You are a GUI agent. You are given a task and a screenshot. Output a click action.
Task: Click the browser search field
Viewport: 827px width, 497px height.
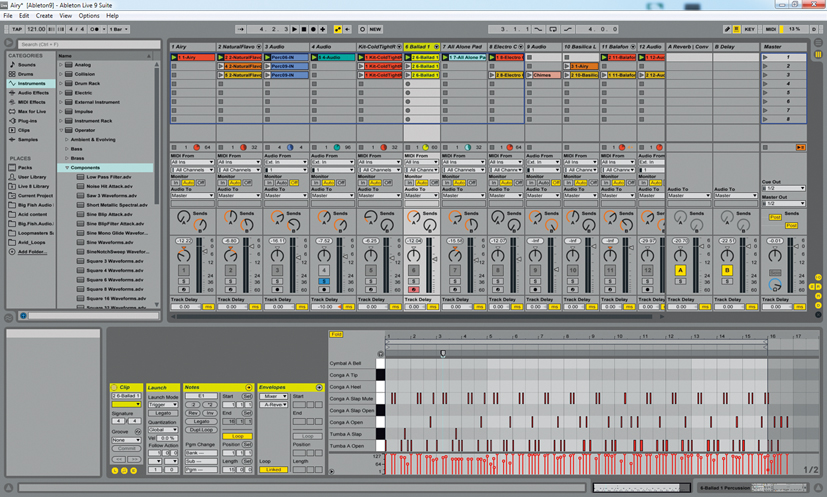pos(89,44)
